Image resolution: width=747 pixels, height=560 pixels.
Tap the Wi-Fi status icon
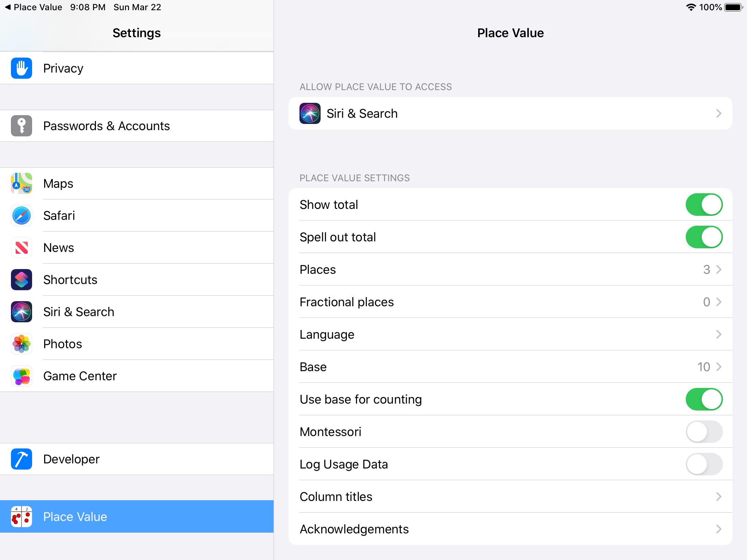(x=691, y=7)
